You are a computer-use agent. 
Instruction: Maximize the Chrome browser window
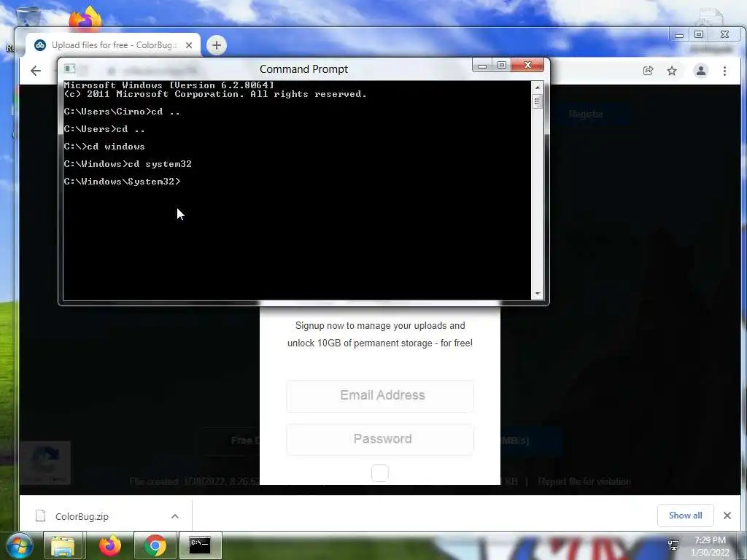click(698, 35)
